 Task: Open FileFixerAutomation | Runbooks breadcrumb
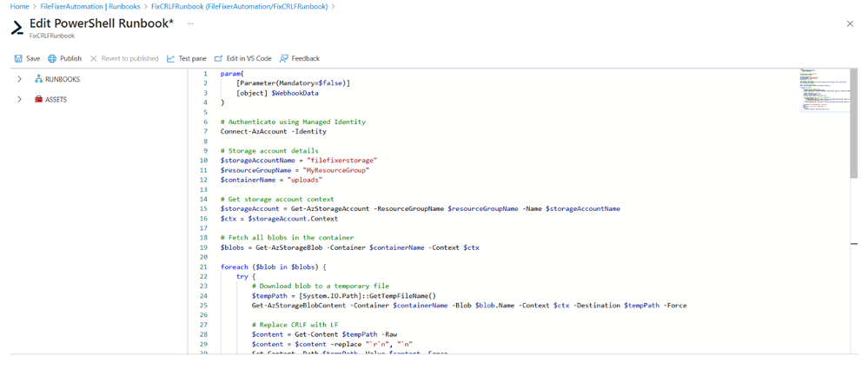click(91, 6)
